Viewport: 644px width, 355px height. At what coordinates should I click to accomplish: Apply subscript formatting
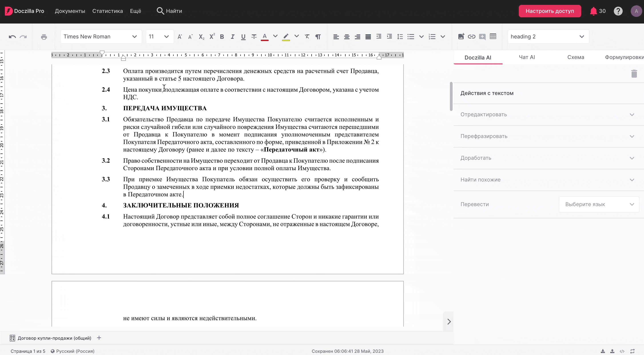pos(201,37)
